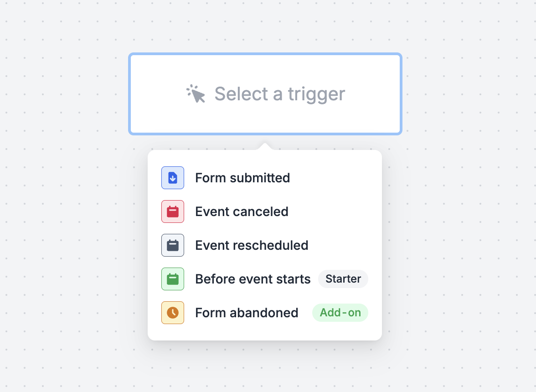This screenshot has height=392, width=536.
Task: Click the Starter plan badge
Action: point(343,279)
